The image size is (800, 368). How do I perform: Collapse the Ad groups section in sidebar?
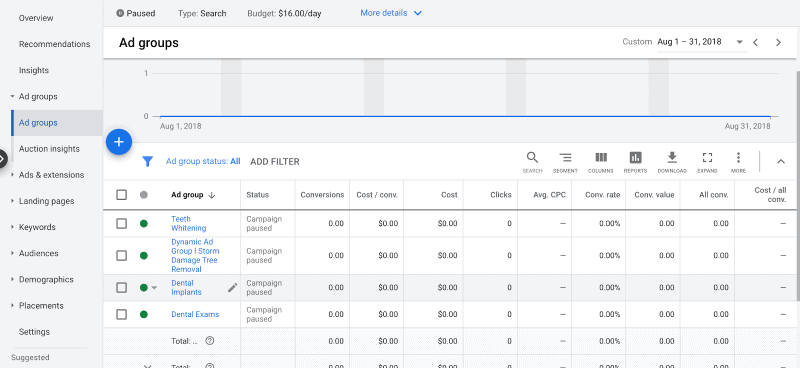pyautogui.click(x=12, y=96)
